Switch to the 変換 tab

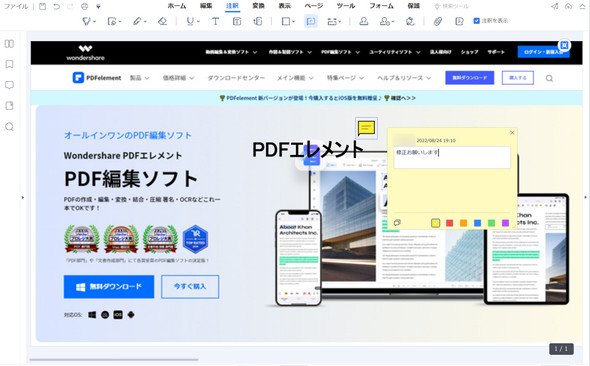[259, 6]
